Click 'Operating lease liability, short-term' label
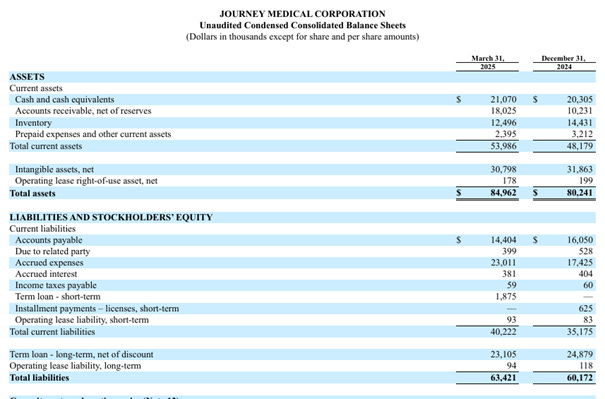 (82, 320)
